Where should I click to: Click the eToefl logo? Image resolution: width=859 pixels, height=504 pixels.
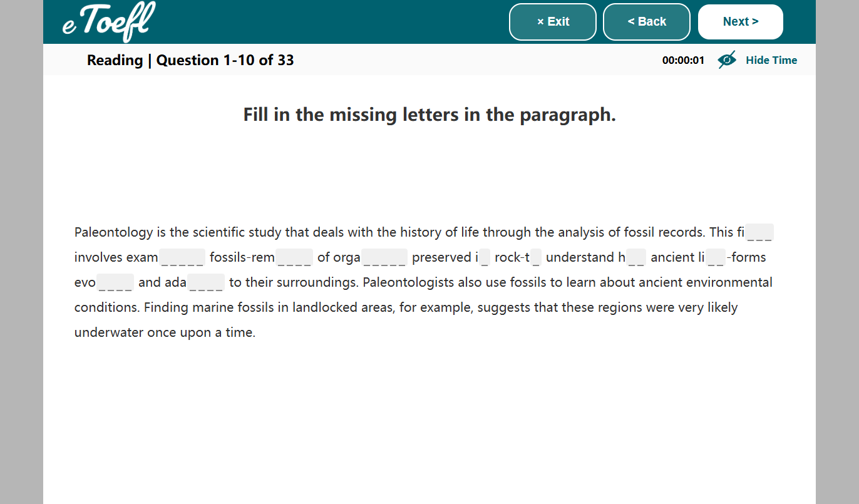[106, 22]
